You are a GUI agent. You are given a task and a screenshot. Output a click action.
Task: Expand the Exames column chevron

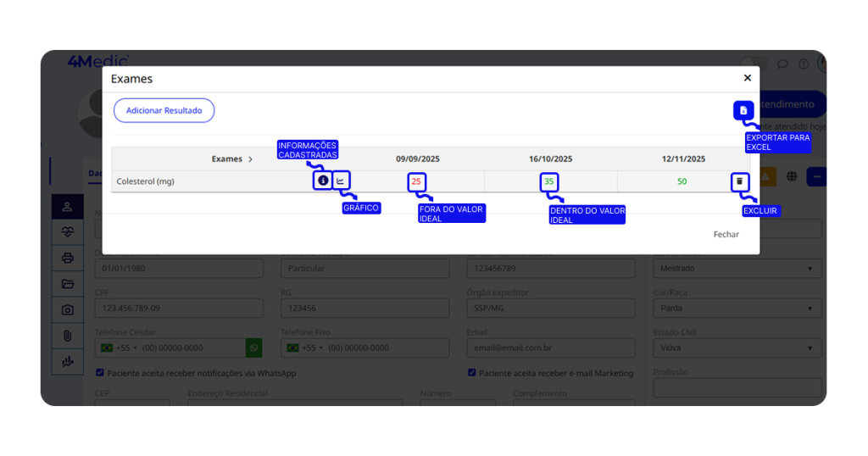coord(250,159)
